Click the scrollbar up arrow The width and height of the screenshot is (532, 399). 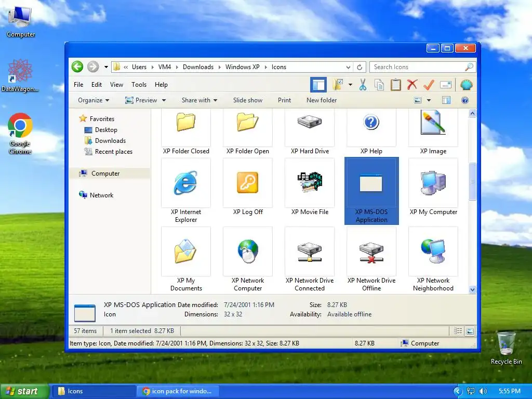click(472, 114)
